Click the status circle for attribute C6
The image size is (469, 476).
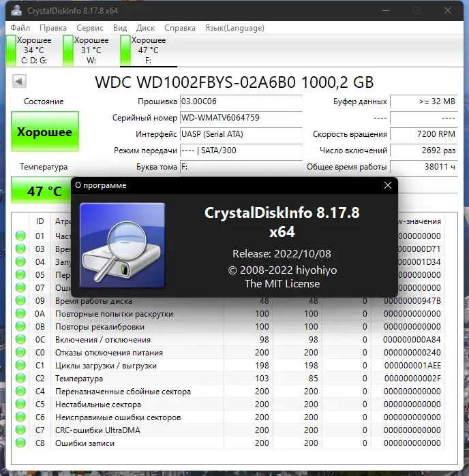point(20,417)
